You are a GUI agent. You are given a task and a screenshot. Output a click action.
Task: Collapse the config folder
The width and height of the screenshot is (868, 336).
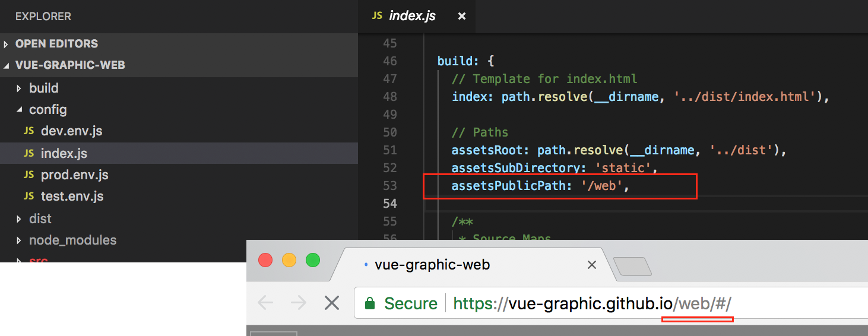47,110
